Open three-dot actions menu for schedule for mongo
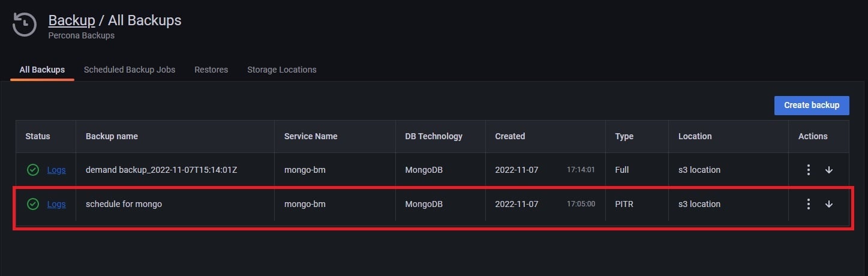The height and width of the screenshot is (276, 868). 809,204
